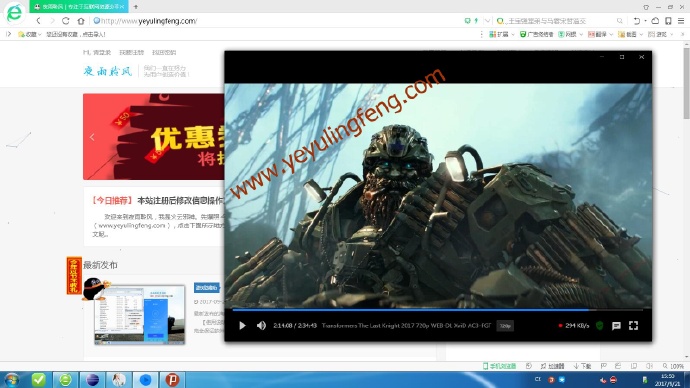The height and width of the screenshot is (388, 690).
Task: Click the 手机浏览器 status bar item
Action: [499, 366]
